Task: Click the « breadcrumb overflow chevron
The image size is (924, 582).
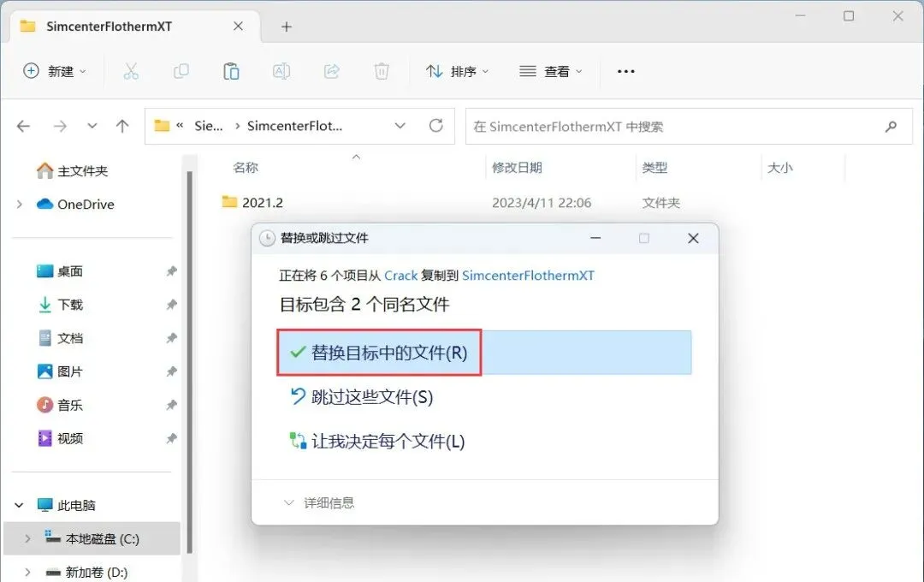Action: click(x=180, y=125)
